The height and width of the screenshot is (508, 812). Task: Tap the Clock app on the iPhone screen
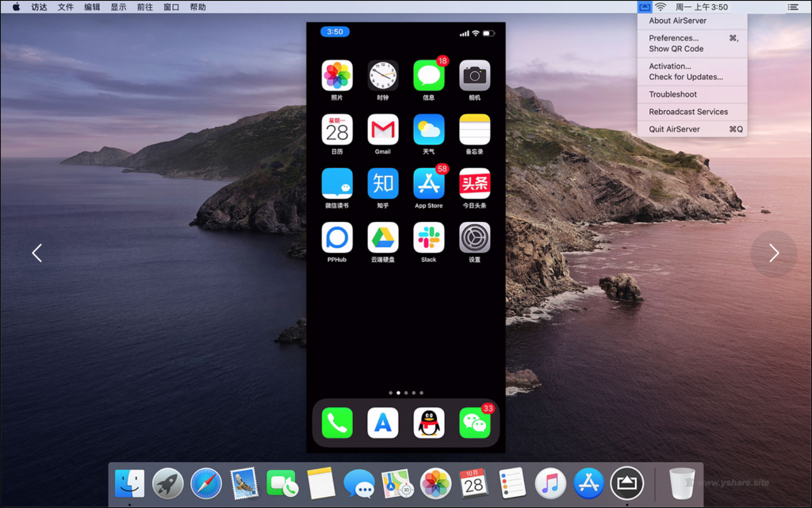pyautogui.click(x=383, y=75)
